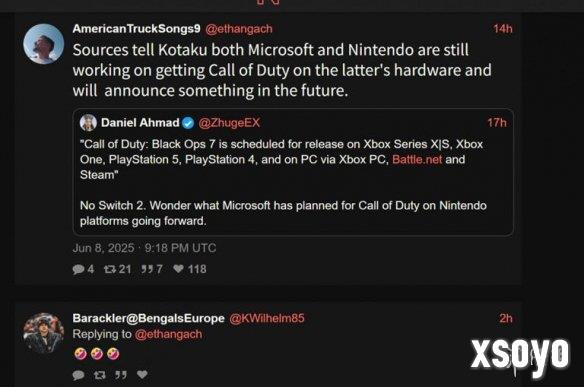Click 'Replying to @ethangach' mention

pos(168,334)
